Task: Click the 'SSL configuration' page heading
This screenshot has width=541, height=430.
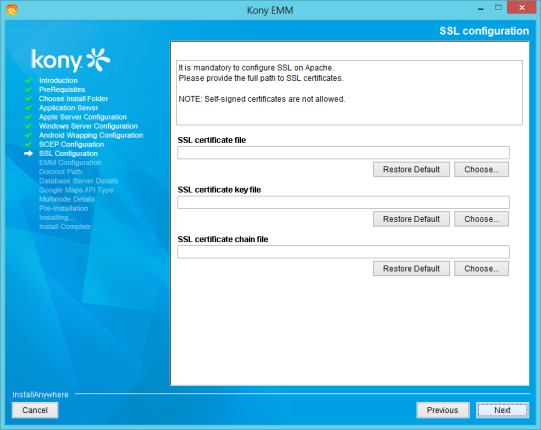Action: pos(484,31)
